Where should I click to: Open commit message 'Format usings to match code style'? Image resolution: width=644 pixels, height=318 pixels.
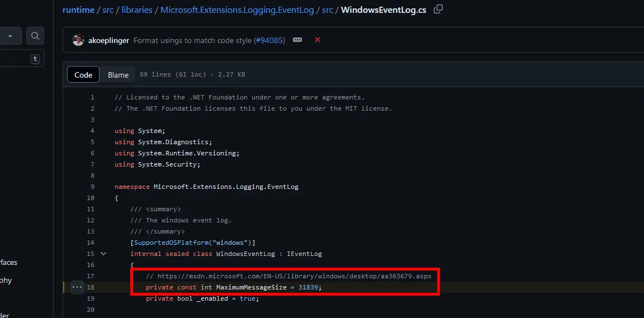pyautogui.click(x=193, y=40)
